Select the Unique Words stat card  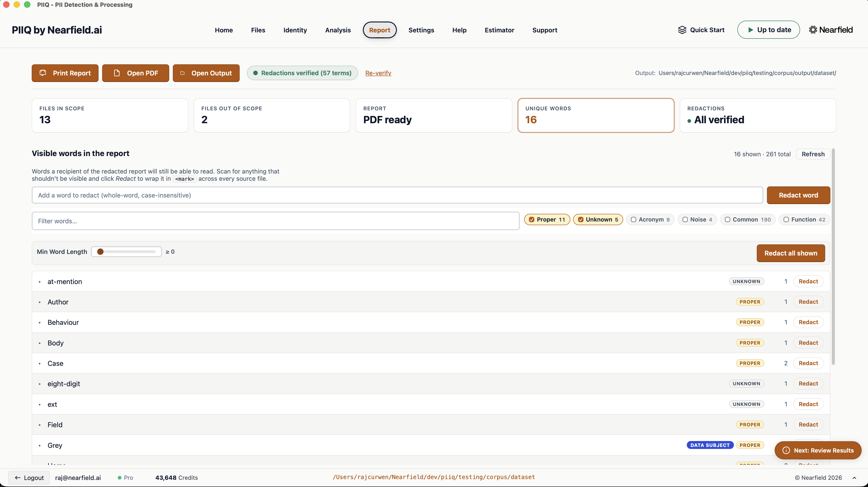click(x=596, y=115)
